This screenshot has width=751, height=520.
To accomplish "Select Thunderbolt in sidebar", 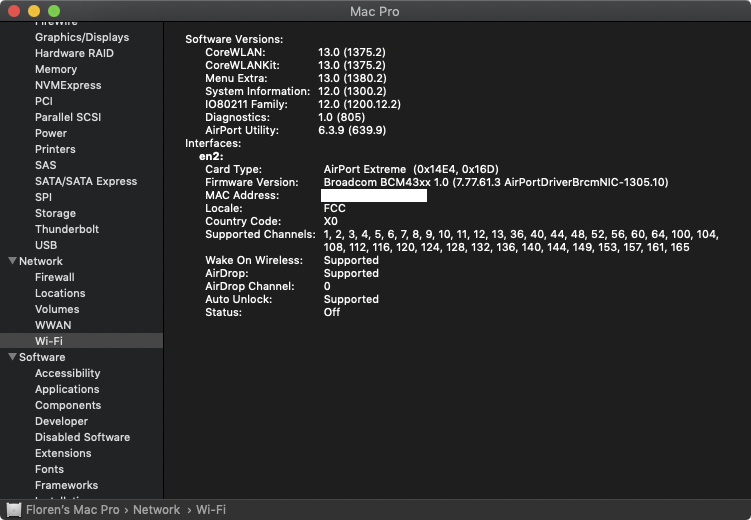I will (67, 229).
